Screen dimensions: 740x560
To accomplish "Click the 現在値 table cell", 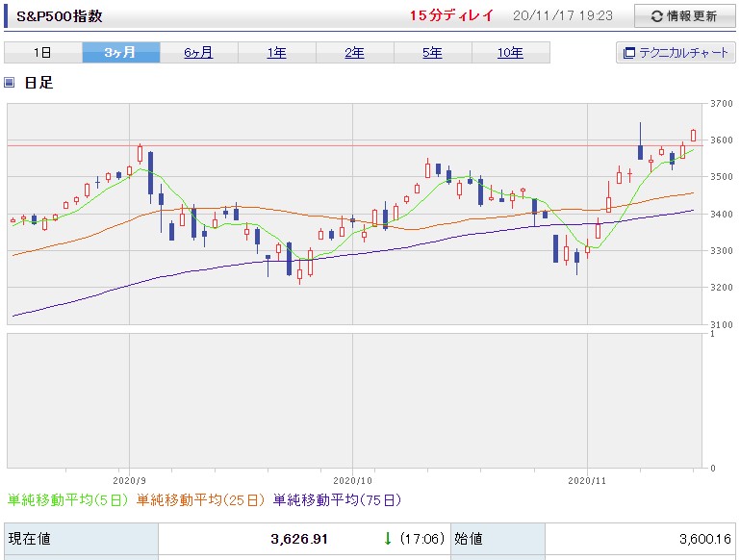I will pos(81,539).
